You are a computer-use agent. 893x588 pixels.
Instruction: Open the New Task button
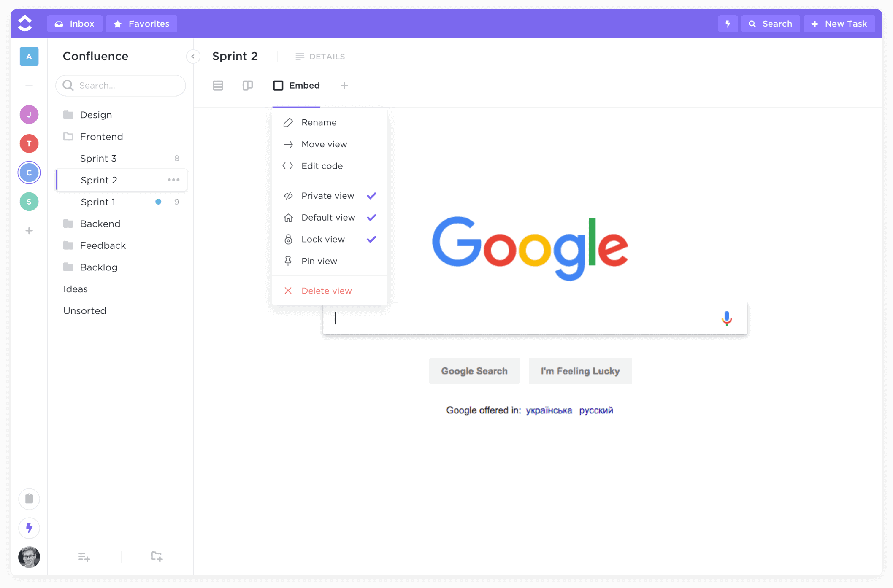[x=839, y=24]
